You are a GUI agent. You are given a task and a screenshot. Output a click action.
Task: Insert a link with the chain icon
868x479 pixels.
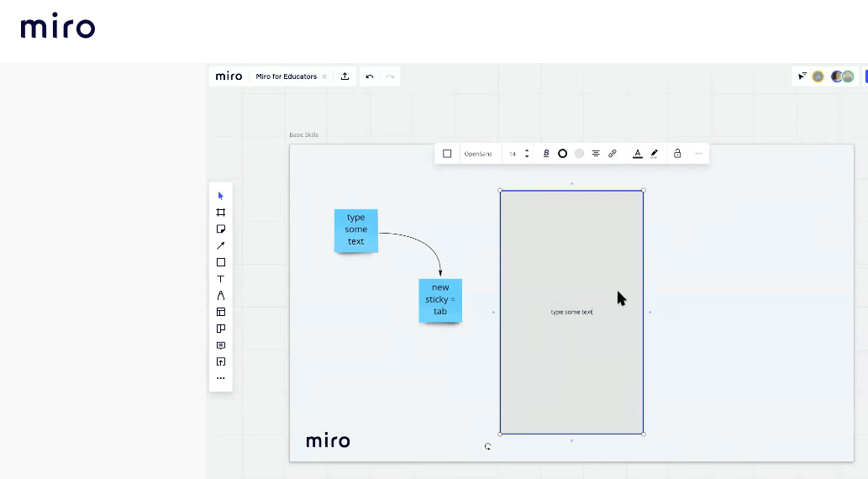click(x=613, y=154)
